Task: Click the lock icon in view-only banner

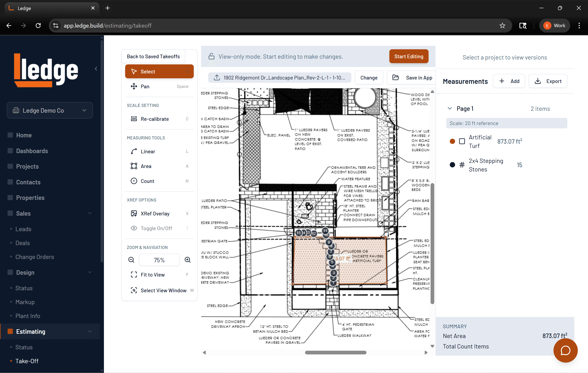Action: click(212, 56)
